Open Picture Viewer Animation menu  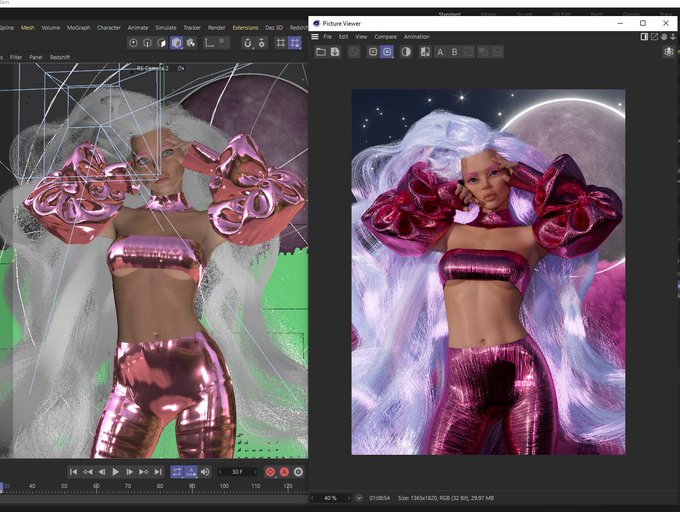tap(416, 37)
